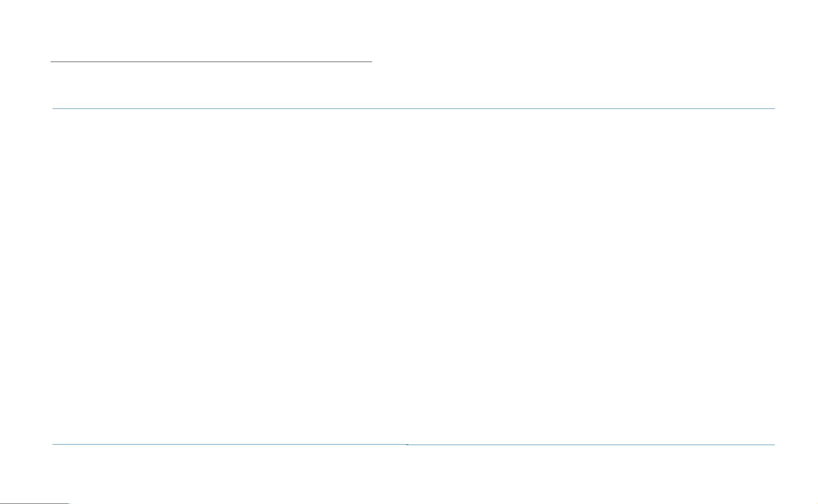This screenshot has width=818, height=504.
Task: Click the blank area between blue dividers
Action: [x=413, y=277]
